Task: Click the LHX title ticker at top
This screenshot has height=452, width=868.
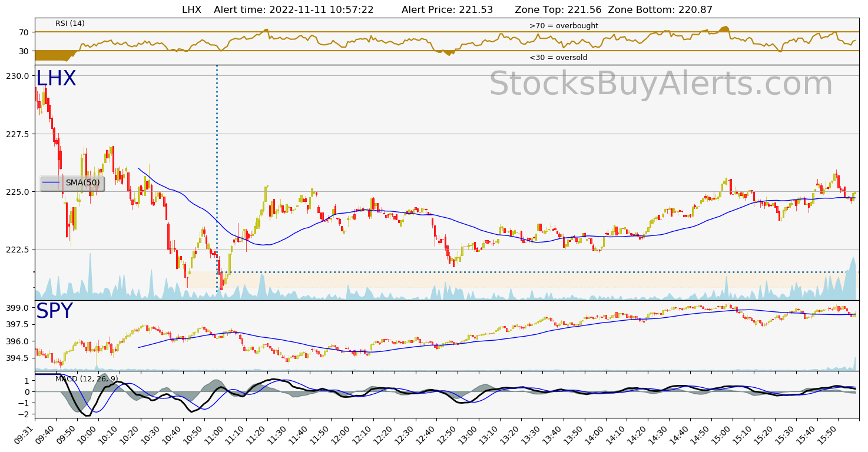Action: click(191, 9)
